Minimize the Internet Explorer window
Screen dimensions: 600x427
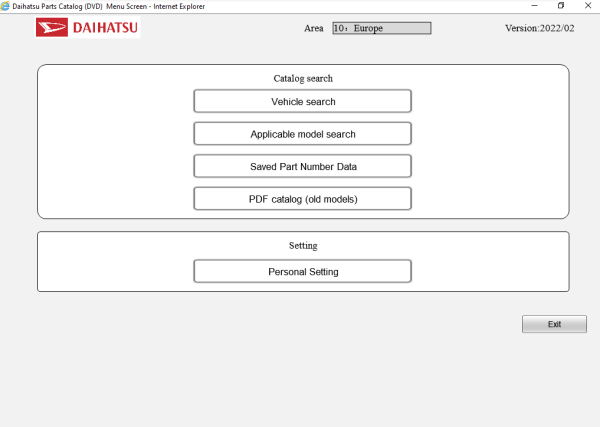tap(535, 6)
